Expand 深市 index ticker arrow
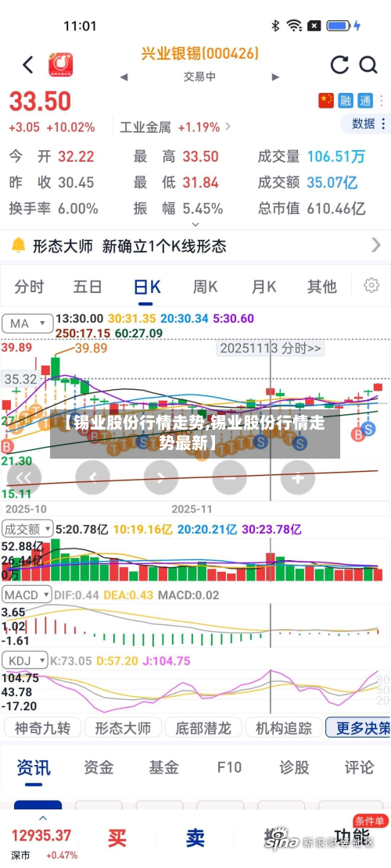This screenshot has height=868, width=391. [x=43, y=818]
